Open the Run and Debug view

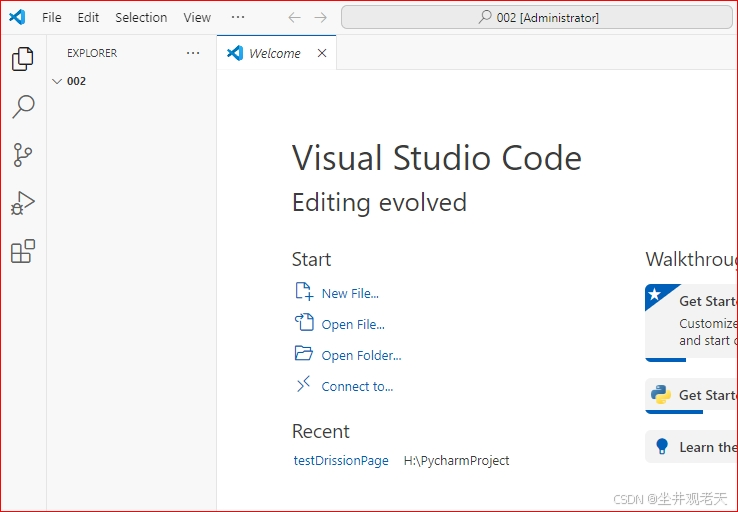(x=23, y=203)
